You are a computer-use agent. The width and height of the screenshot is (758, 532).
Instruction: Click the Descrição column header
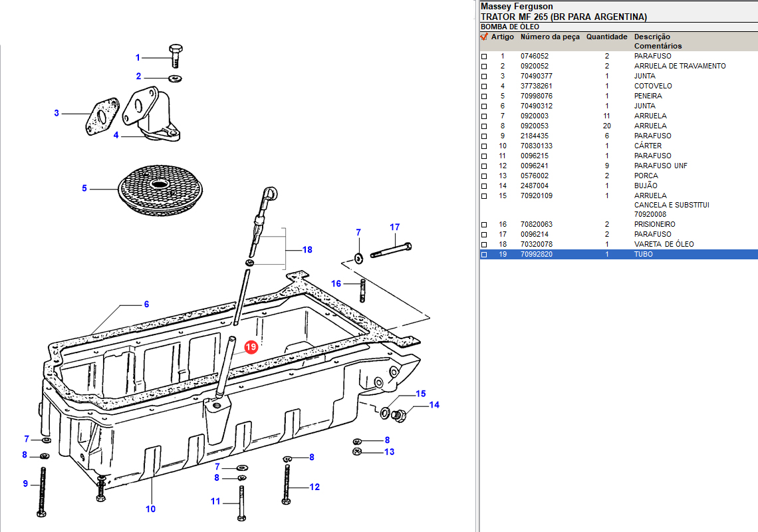pos(652,37)
